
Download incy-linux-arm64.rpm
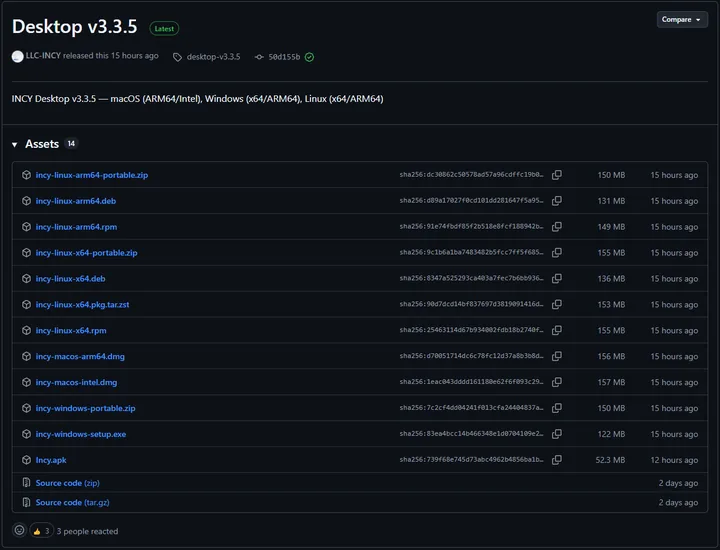(x=76, y=227)
